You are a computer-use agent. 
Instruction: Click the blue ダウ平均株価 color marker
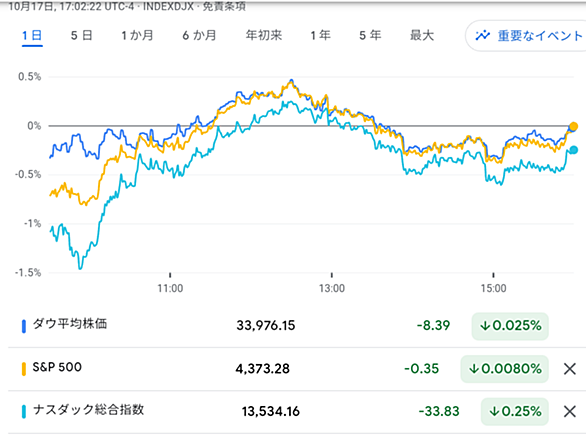[x=24, y=326]
